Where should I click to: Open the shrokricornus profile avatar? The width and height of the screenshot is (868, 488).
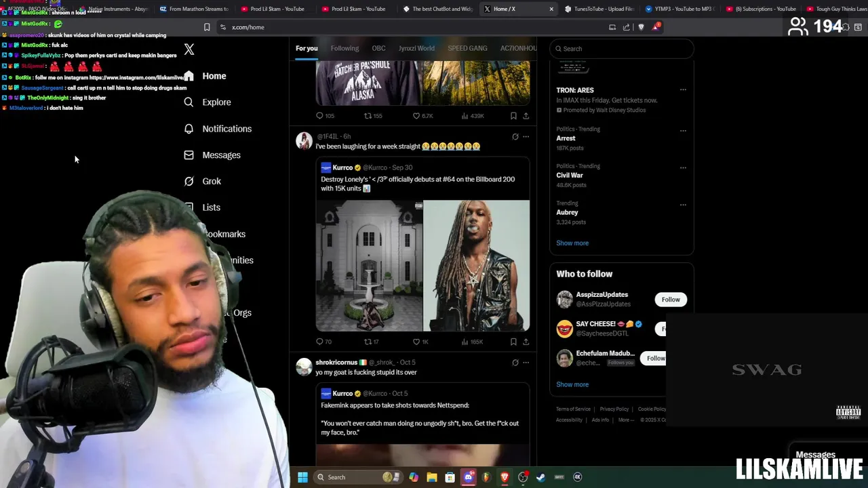(304, 367)
